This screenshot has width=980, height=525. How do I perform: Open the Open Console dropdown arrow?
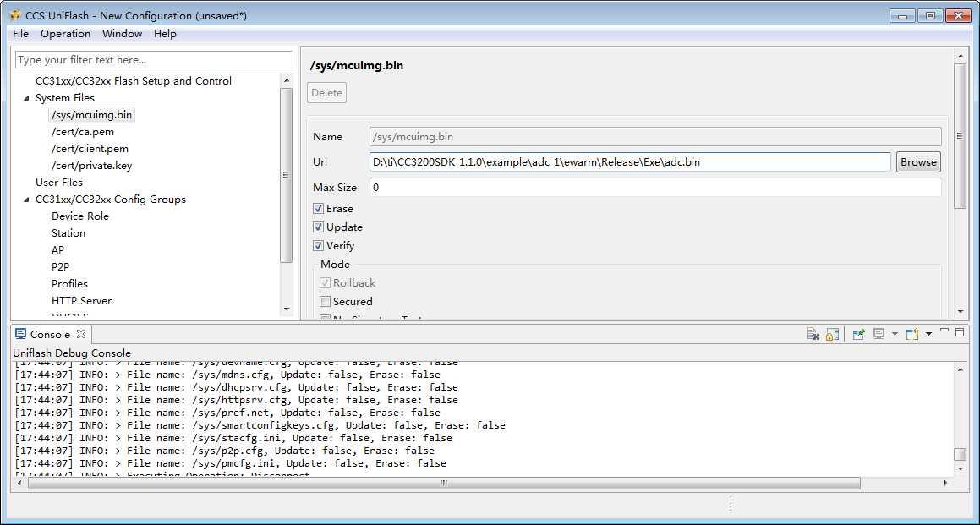[x=928, y=335]
